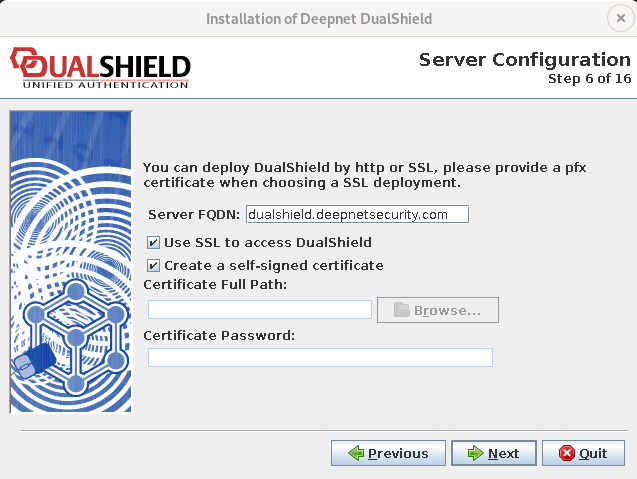Click the DualShield logo in the header
Screen dimensions: 637x479
pyautogui.click(x=98, y=67)
